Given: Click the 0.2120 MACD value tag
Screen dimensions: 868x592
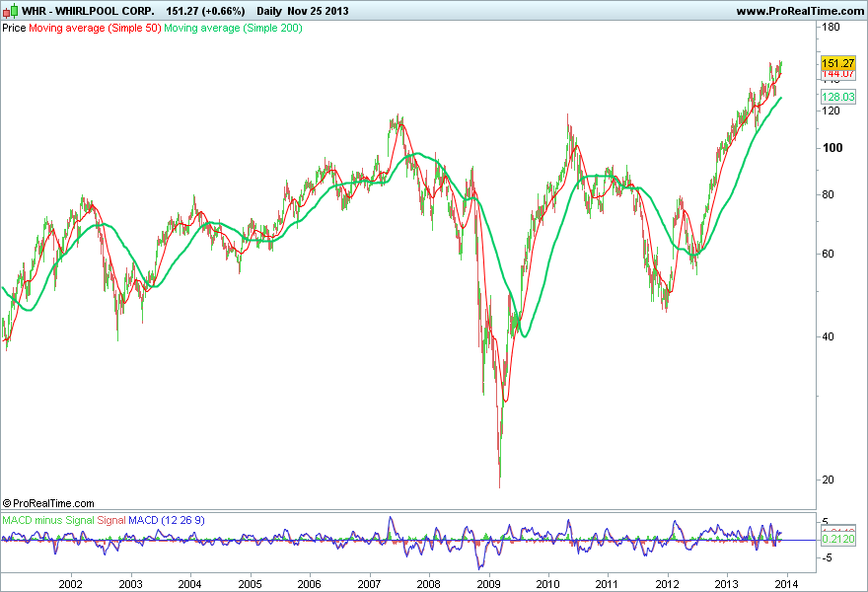Looking at the screenshot, I should [x=838, y=539].
